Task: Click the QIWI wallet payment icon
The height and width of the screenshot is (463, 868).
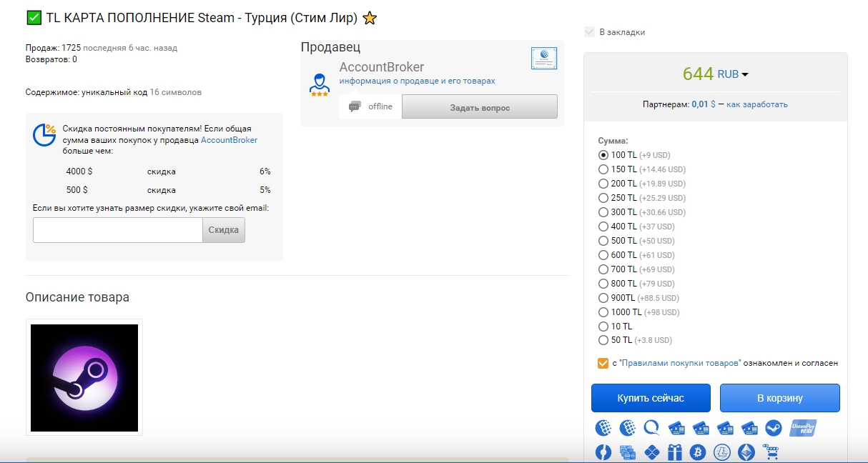Action: (x=652, y=428)
